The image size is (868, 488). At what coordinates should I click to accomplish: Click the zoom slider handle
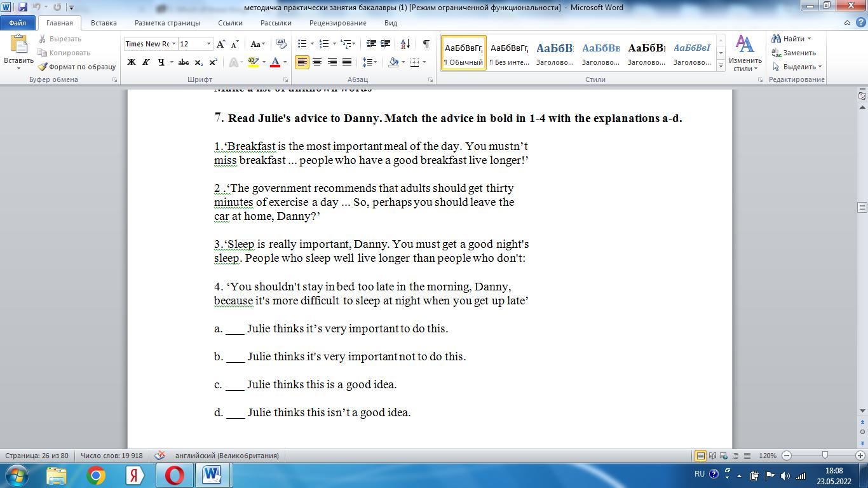pyautogui.click(x=825, y=456)
